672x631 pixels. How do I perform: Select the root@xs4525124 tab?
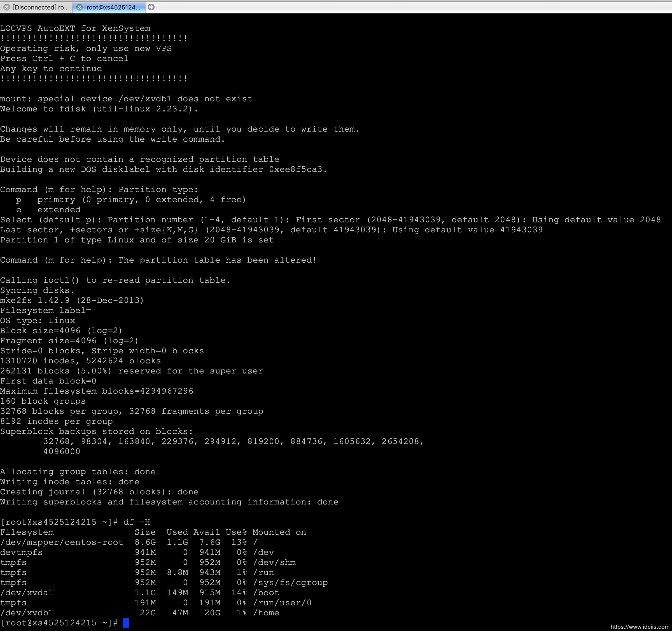[113, 7]
